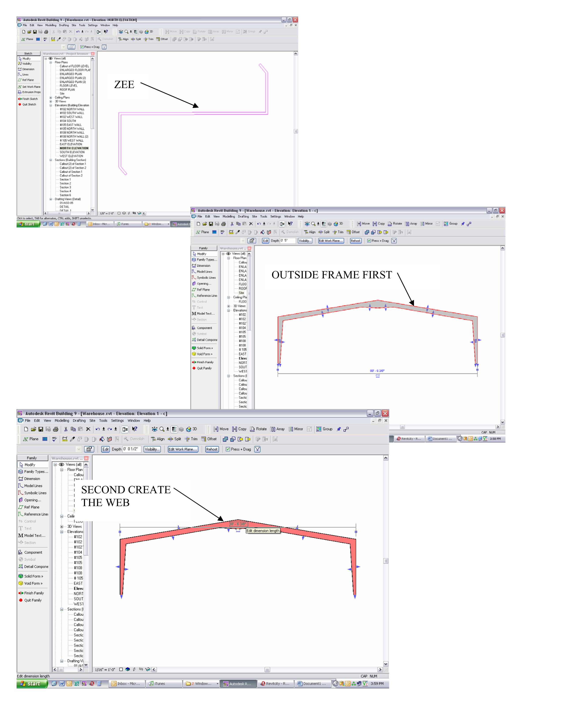Viewport: 563px width, 728px height.
Task: Click Finish Family in the bottom window
Action: [33, 593]
